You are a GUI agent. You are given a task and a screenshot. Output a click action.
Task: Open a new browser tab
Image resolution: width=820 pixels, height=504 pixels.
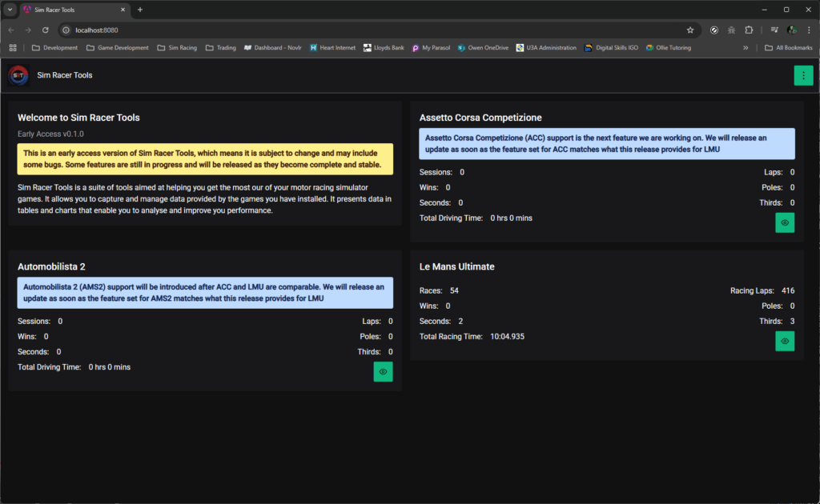click(139, 10)
